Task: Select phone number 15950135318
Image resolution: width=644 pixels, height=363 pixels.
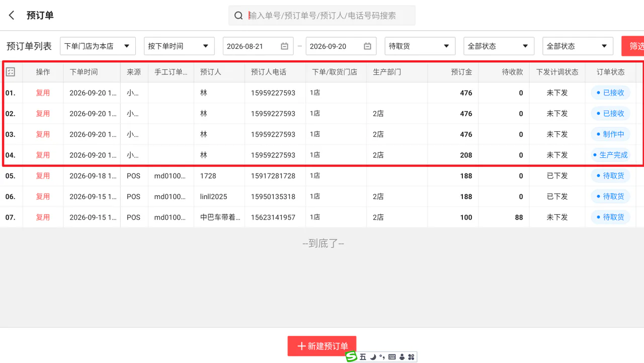Action: click(x=273, y=197)
